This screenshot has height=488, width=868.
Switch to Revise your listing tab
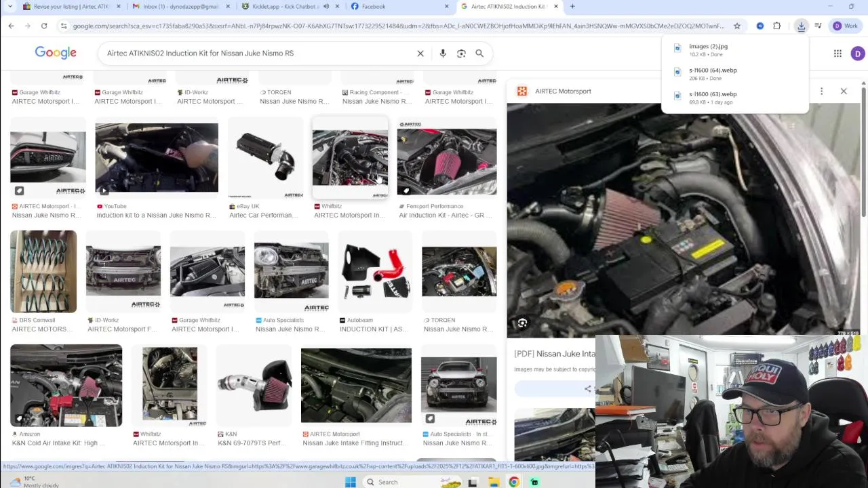coord(71,7)
